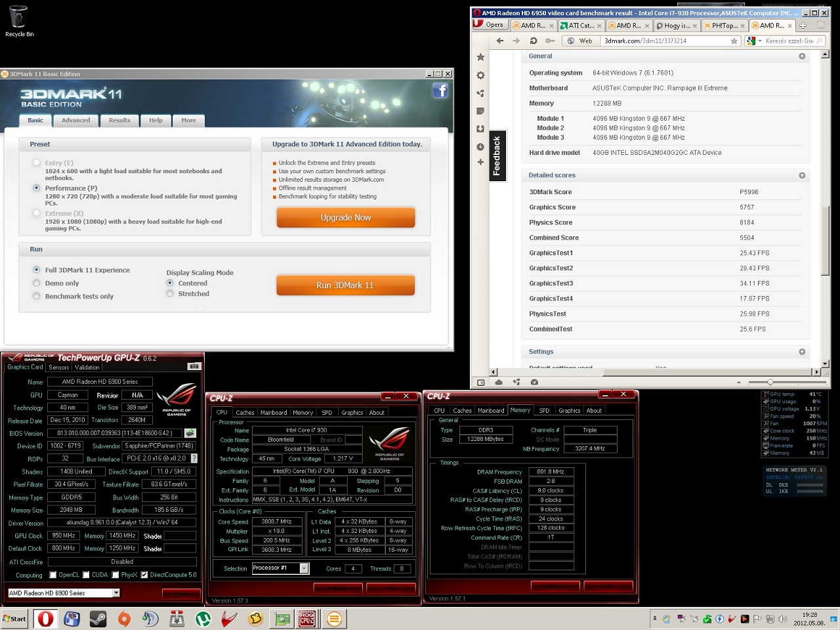Reload the 3dmark.com page in Opera
The image size is (840, 630).
coord(534,41)
